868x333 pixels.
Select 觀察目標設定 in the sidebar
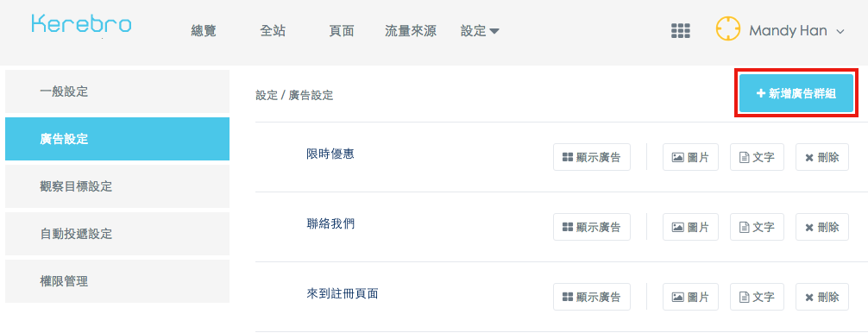click(x=117, y=186)
